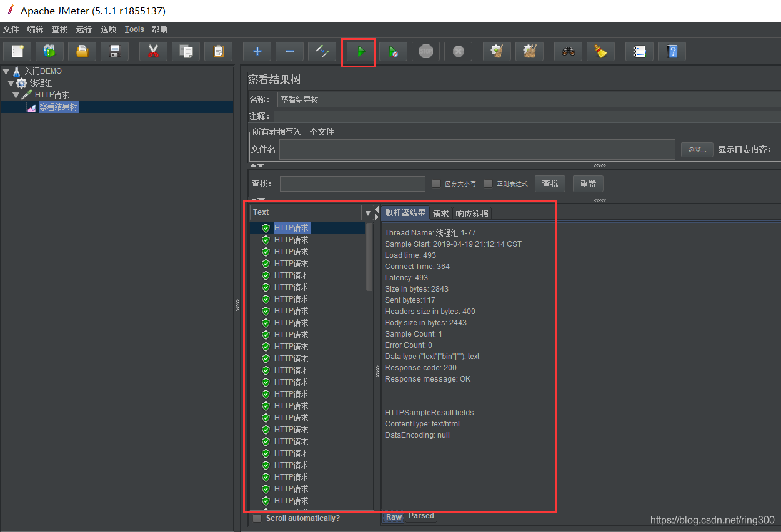
Task: Click the Toggle enable/disable toolbar icon
Action: pyautogui.click(x=322, y=51)
